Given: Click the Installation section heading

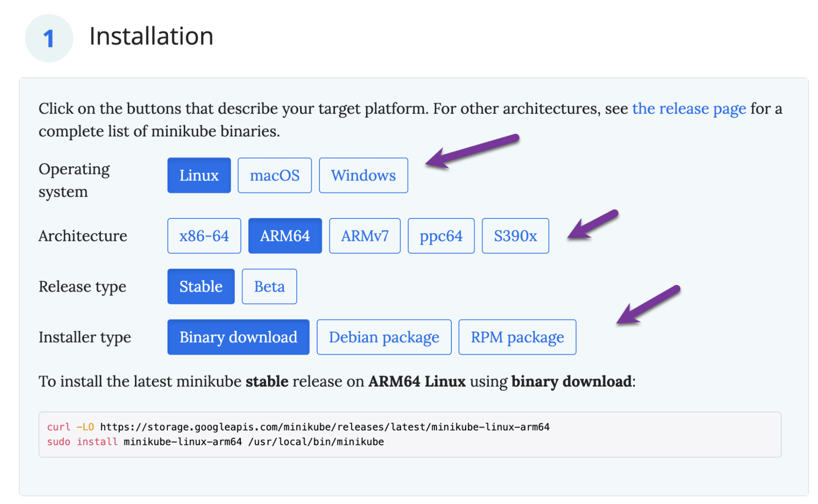Looking at the screenshot, I should 151,36.
